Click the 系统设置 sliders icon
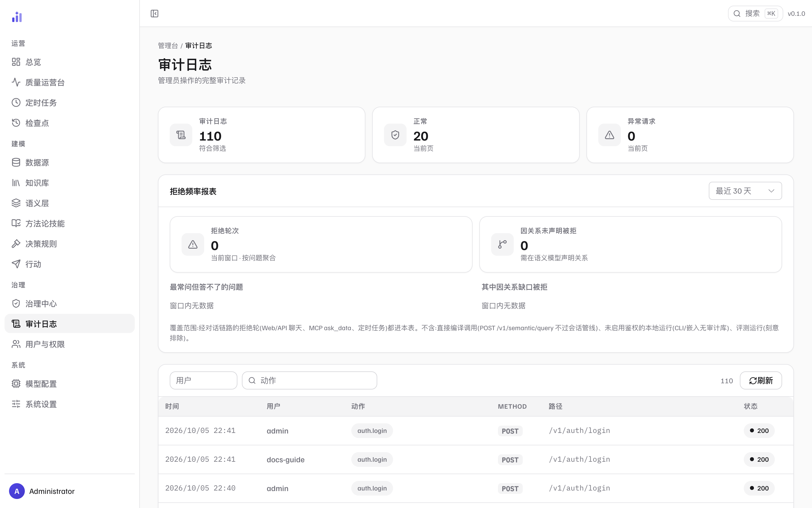The height and width of the screenshot is (508, 812). (16, 404)
